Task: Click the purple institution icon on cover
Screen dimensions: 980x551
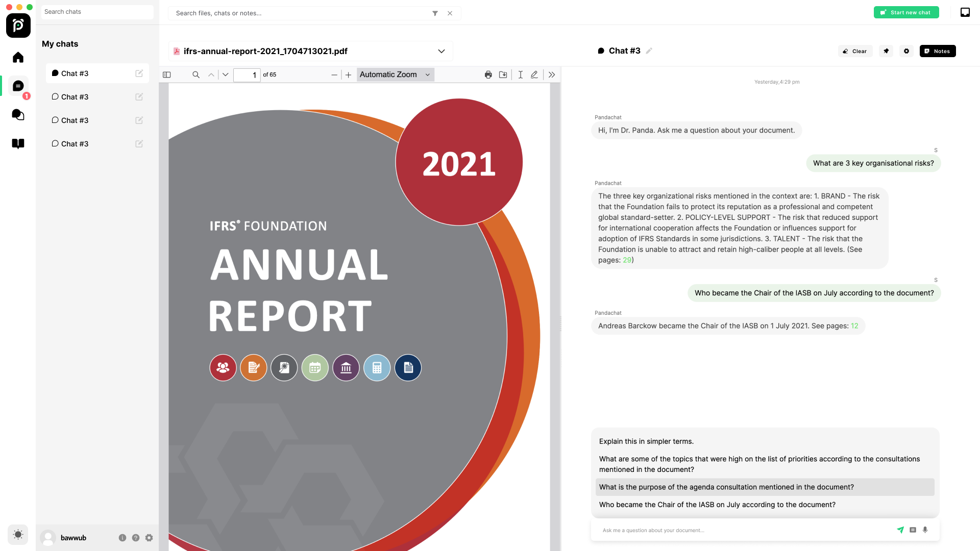Action: pos(346,368)
